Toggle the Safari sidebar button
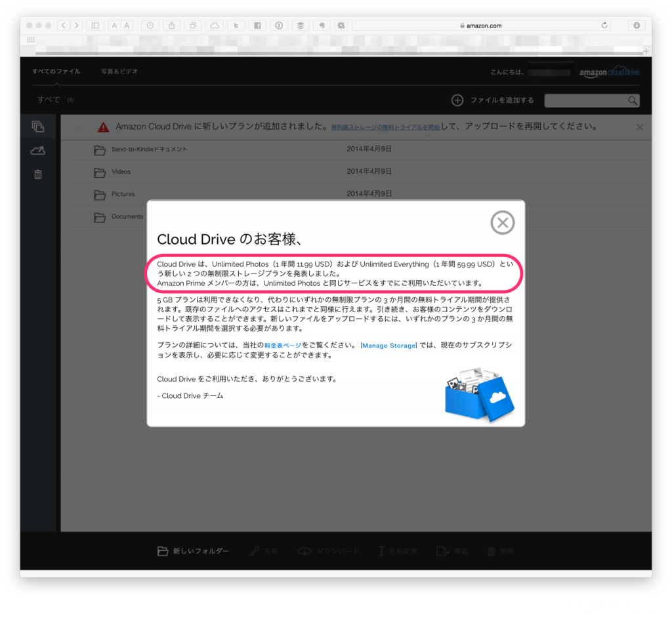Screen dimensions: 672x623 [95, 26]
